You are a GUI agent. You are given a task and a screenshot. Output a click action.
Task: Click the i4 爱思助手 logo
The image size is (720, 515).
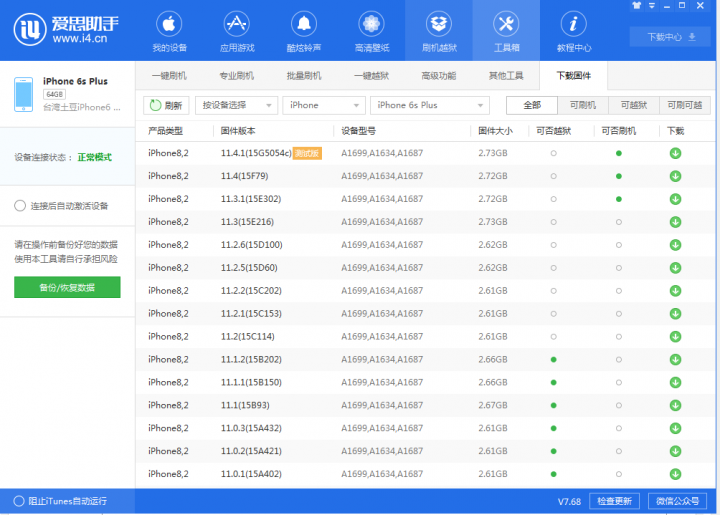coord(66,29)
